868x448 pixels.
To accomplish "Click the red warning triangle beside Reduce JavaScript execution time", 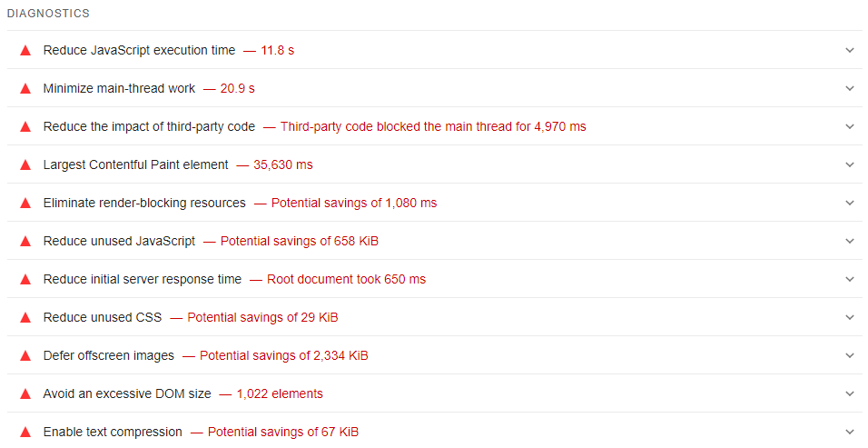I will tap(25, 50).
